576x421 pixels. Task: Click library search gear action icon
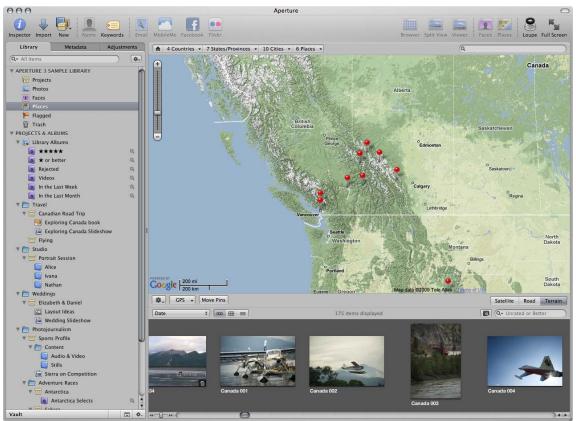[136, 59]
